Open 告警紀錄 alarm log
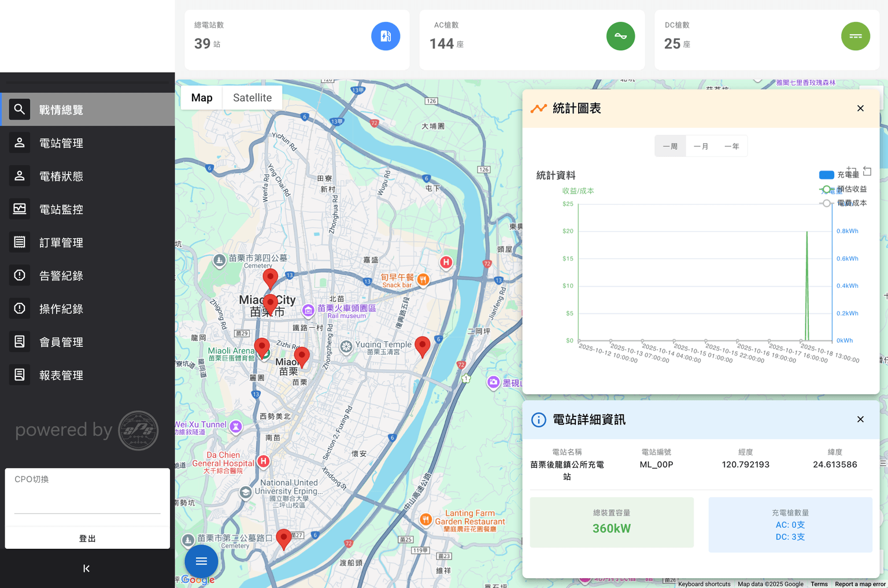Viewport: 888px width, 588px height. [x=87, y=276]
